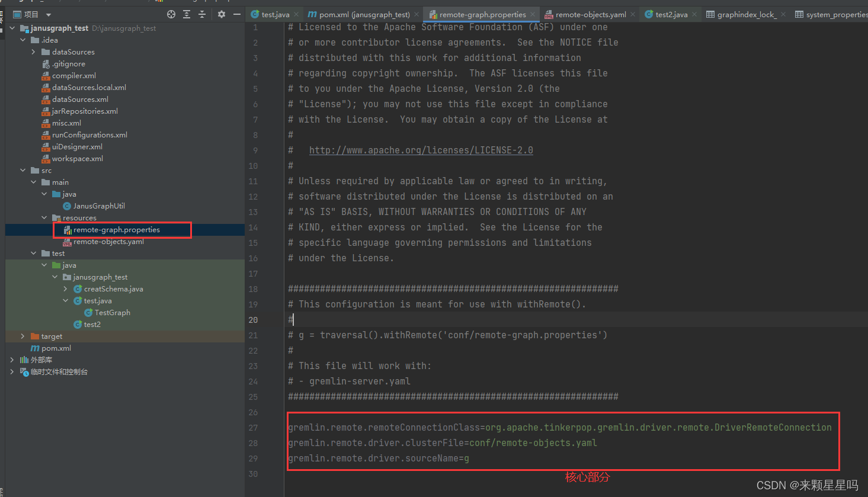Click the Select Opened File crosshair icon
This screenshot has width=868, height=497.
[171, 14]
